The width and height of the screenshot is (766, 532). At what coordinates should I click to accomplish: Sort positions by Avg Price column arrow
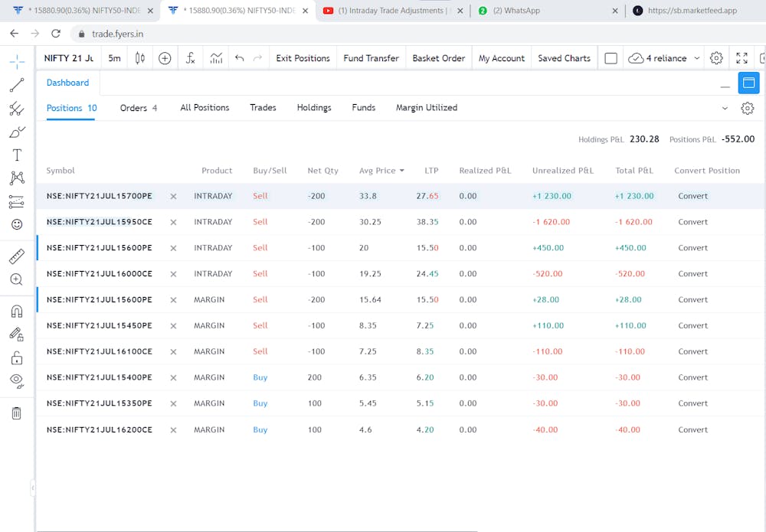tap(401, 171)
